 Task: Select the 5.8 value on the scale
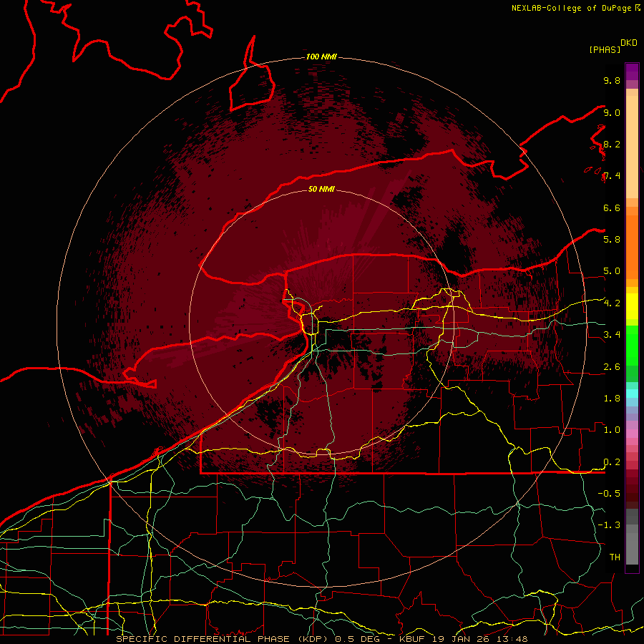612,239
